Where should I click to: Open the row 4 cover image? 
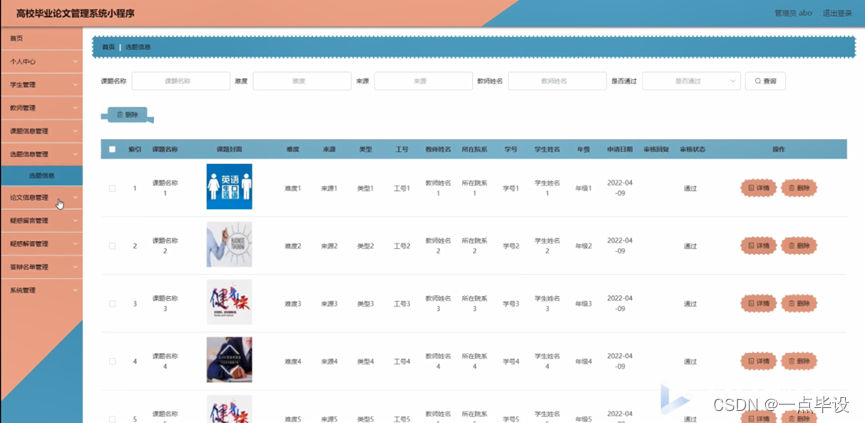229,360
